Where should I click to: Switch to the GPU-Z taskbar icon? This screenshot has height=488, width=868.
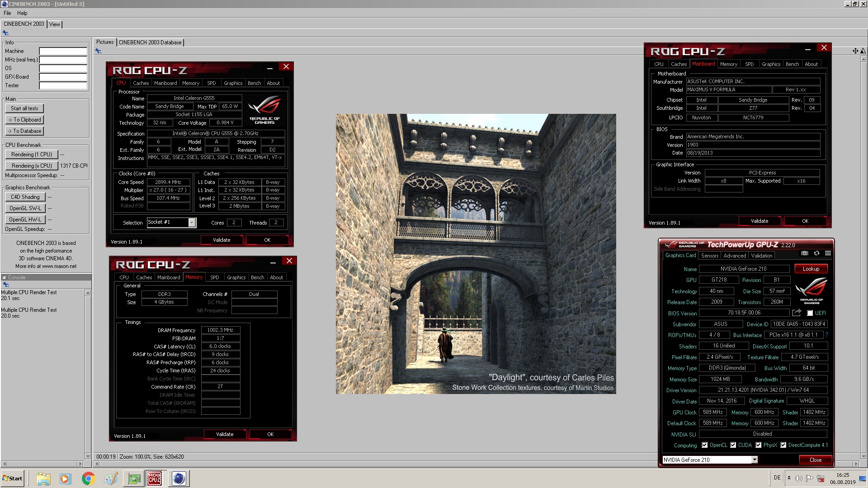pos(134,479)
